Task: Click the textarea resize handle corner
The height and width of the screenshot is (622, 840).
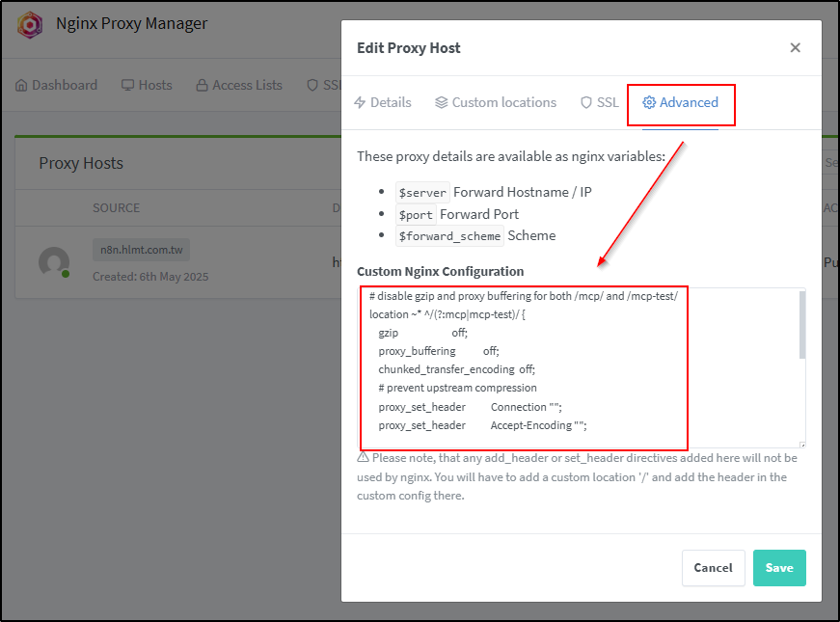Action: pyautogui.click(x=802, y=445)
